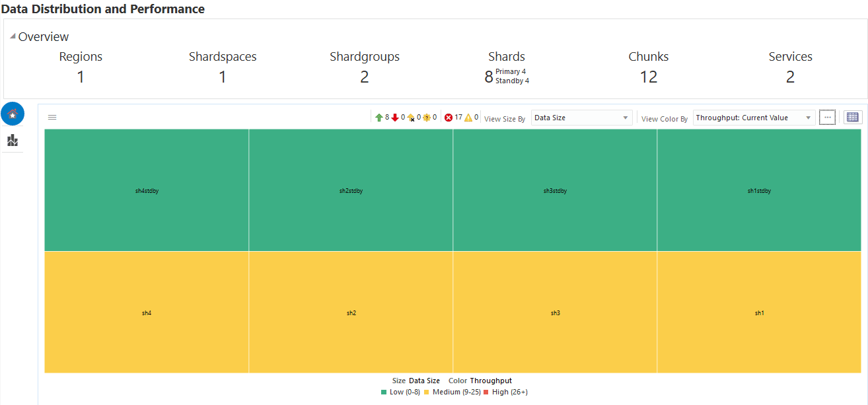
Task: Click the ellipsis more-options button
Action: [x=827, y=117]
